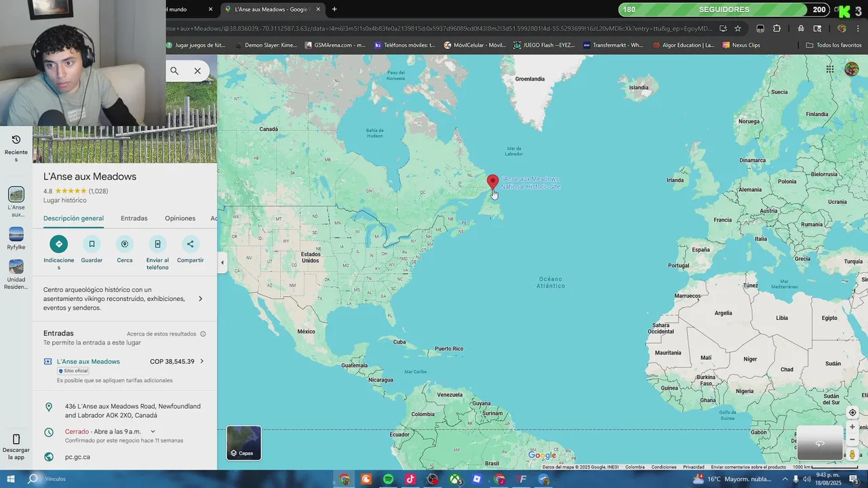Open Nexus Clips bookmark
This screenshot has width=868, height=488.
(741, 45)
